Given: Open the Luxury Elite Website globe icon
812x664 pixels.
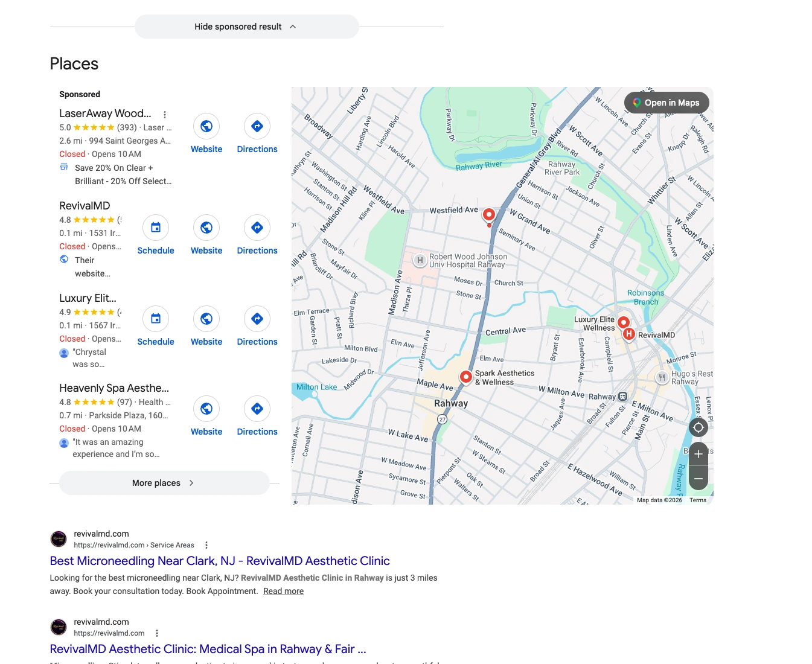Looking at the screenshot, I should (x=206, y=319).
